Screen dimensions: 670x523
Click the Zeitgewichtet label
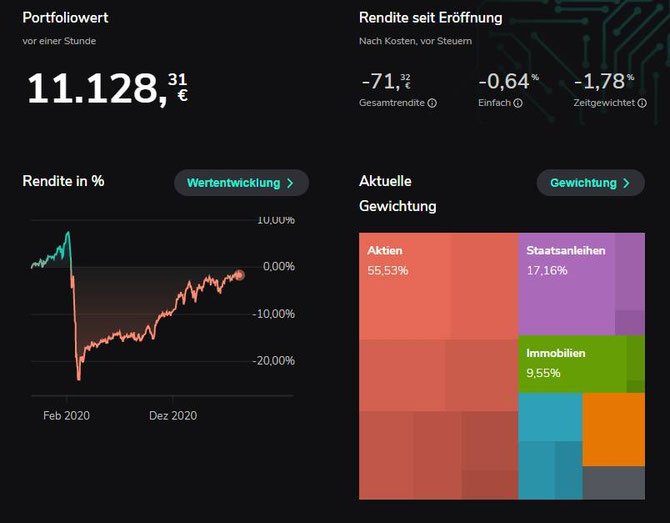[x=604, y=103]
